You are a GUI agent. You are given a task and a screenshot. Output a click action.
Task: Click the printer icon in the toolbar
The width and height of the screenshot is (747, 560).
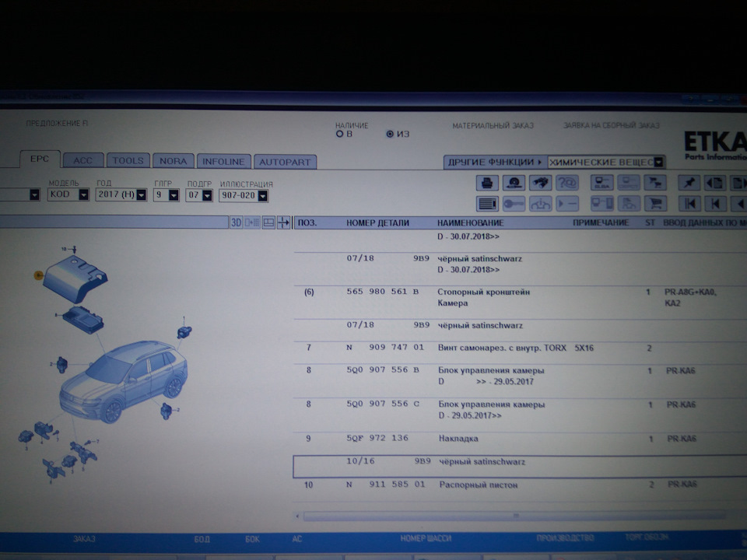(487, 183)
